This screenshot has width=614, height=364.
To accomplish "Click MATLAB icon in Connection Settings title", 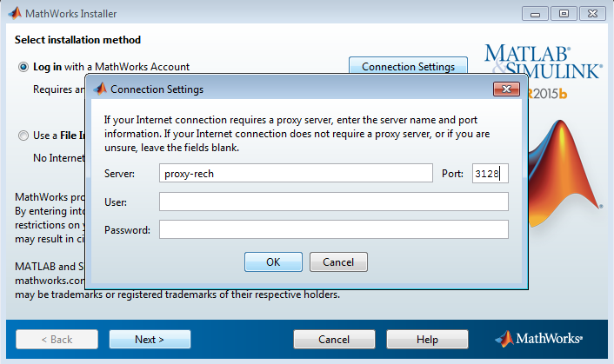I will point(101,89).
